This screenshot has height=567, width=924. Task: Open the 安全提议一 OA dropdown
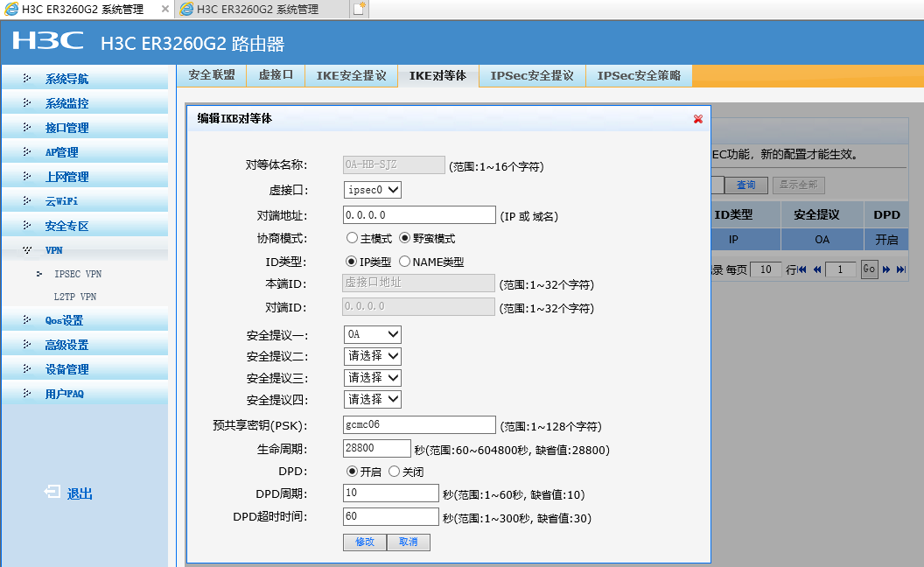tap(373, 334)
